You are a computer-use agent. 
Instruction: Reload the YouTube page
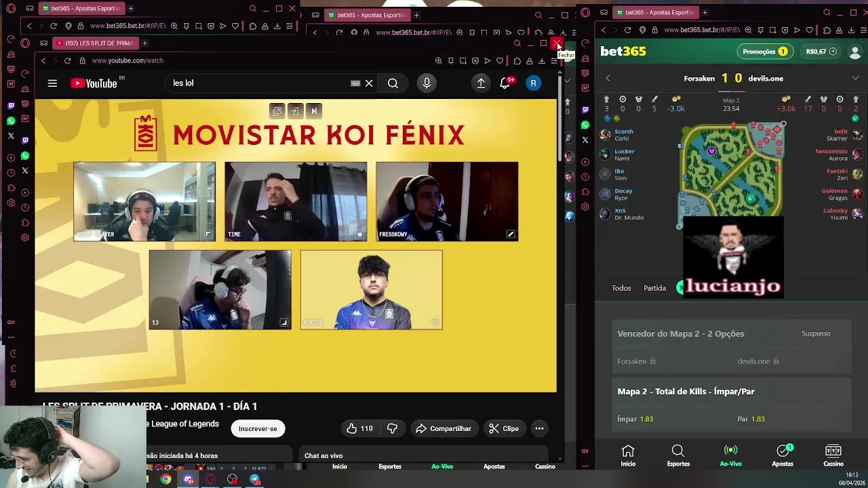[x=67, y=60]
